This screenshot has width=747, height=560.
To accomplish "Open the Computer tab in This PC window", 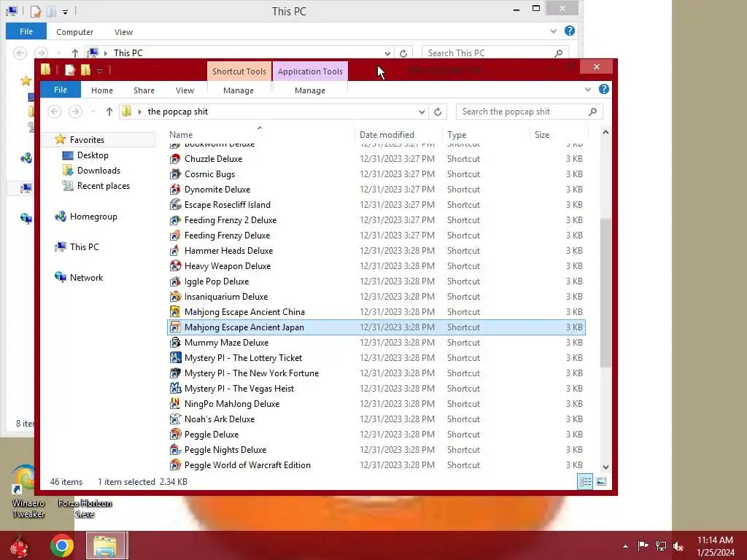I will click(x=75, y=32).
